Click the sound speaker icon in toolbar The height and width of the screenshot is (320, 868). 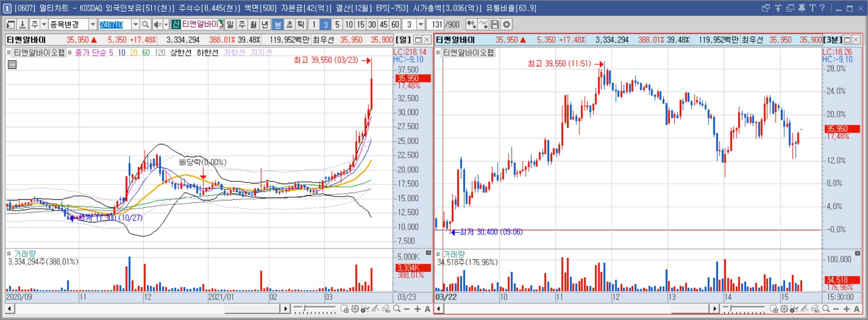pyautogui.click(x=158, y=24)
